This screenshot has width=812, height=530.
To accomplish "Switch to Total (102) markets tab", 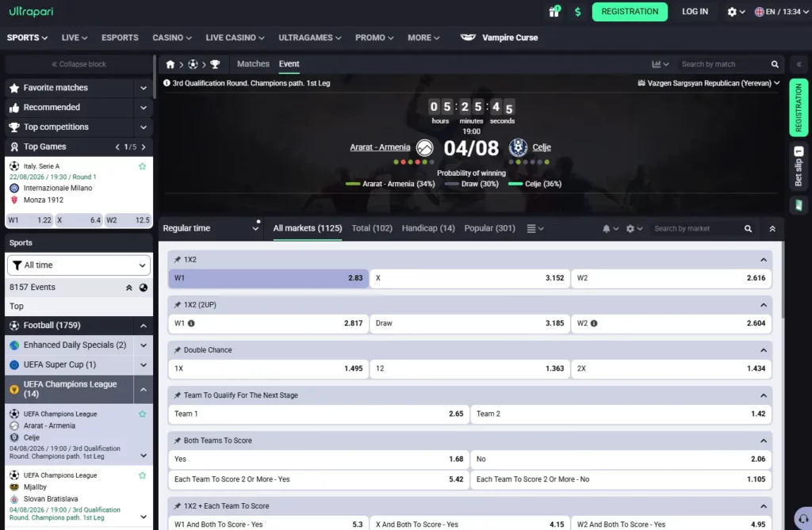I will point(372,228).
